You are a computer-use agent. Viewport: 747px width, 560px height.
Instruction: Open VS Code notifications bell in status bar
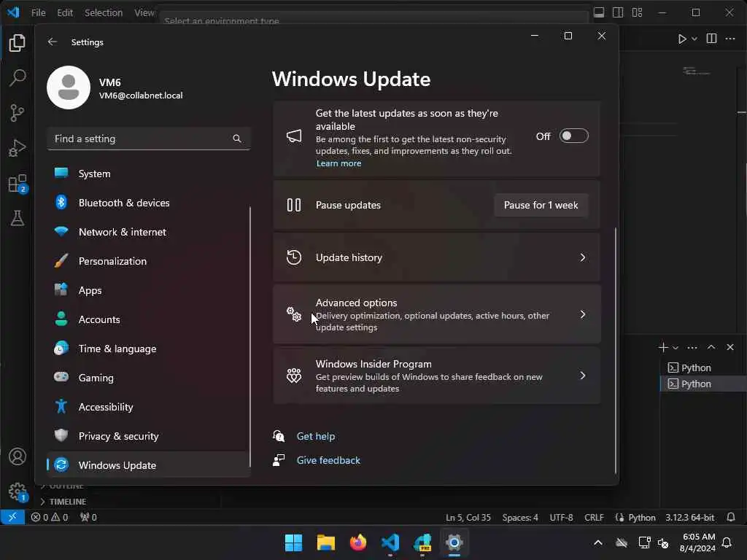pyautogui.click(x=731, y=517)
